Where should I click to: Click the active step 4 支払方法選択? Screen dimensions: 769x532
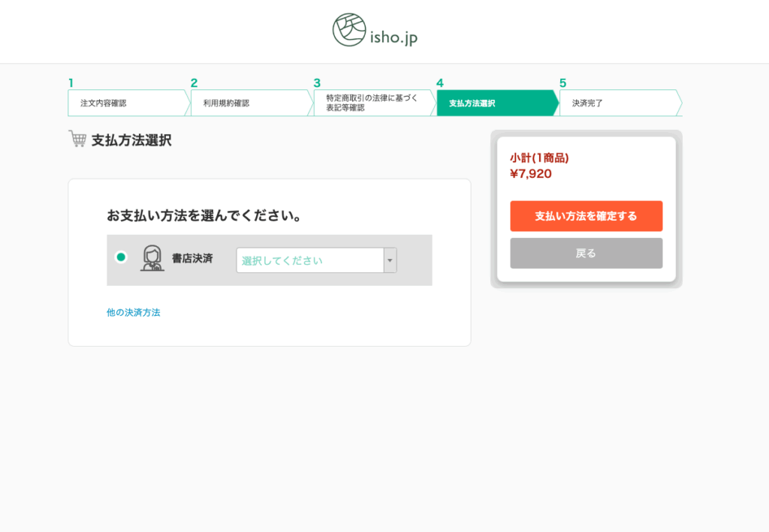point(495,103)
